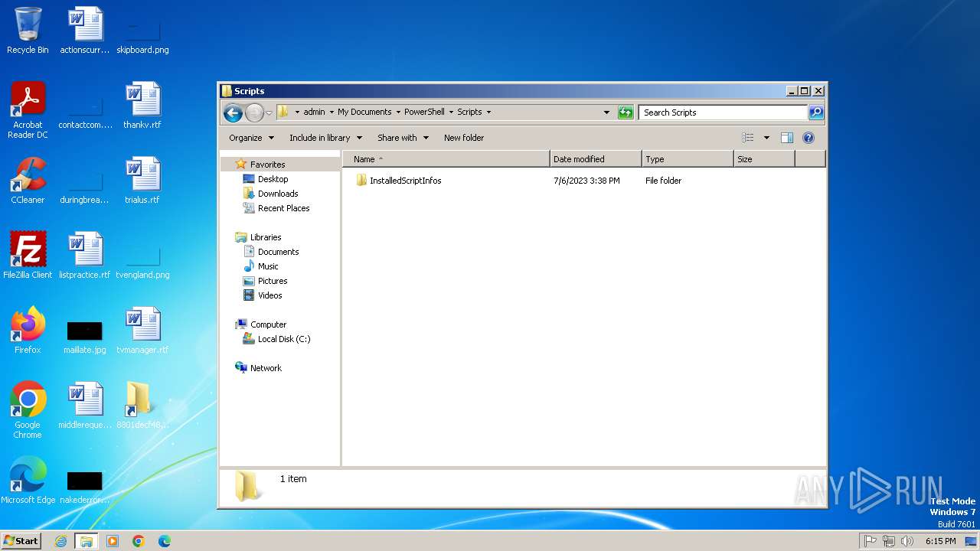The image size is (980, 551).
Task: Sort by Size column header
Action: 764,159
